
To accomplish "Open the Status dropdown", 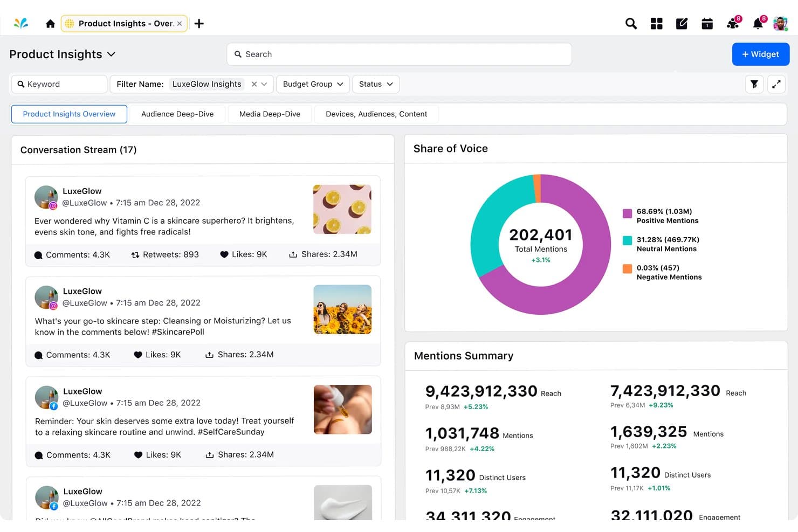I will coord(376,84).
